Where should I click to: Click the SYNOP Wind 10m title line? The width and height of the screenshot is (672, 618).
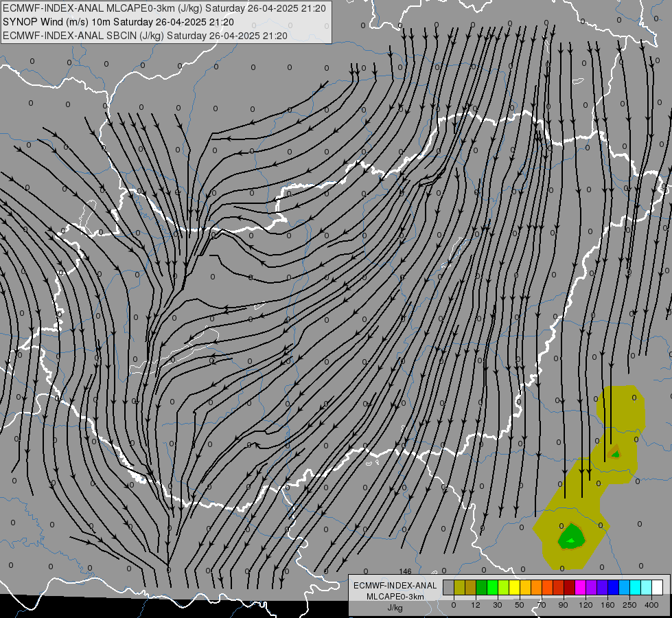click(x=118, y=22)
